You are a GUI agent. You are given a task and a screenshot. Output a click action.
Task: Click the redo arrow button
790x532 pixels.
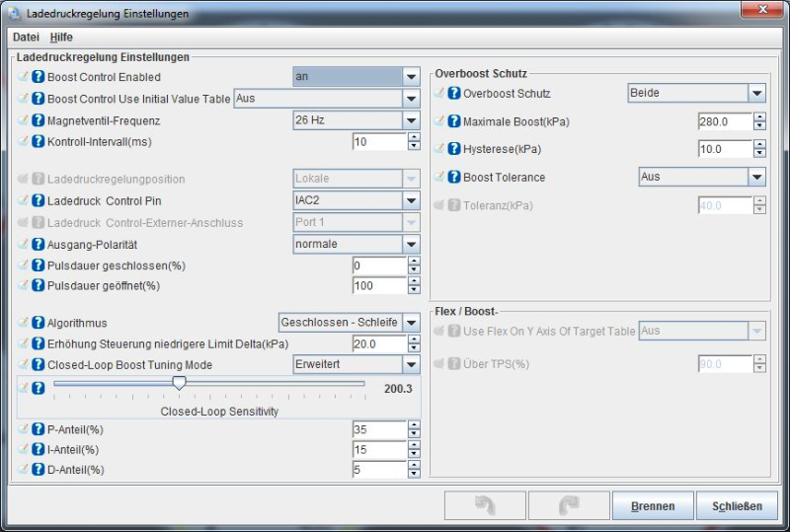[x=568, y=505]
